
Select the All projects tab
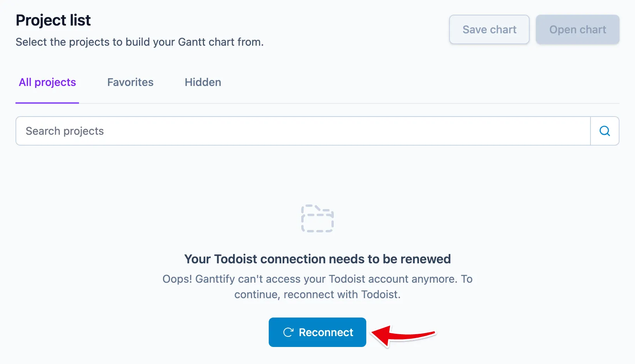pos(47,82)
